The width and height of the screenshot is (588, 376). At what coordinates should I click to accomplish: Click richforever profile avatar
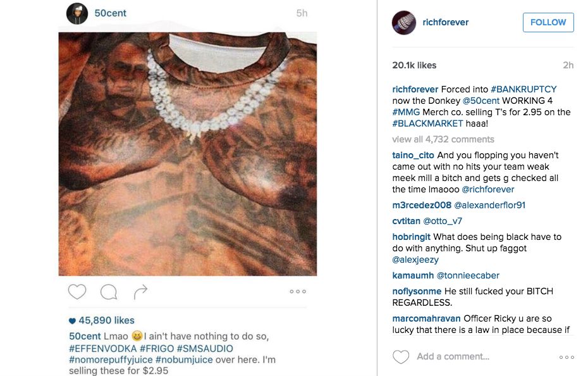point(404,23)
